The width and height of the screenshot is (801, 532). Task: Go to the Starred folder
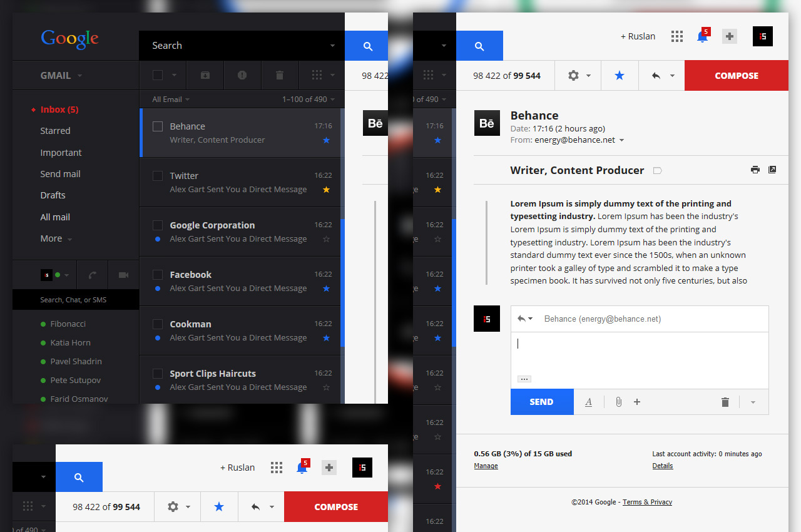click(x=55, y=131)
